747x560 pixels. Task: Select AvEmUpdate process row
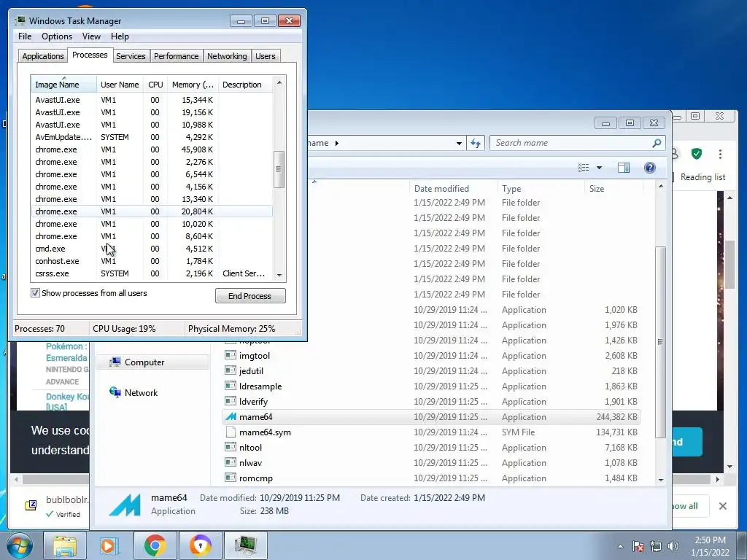[x=152, y=137]
